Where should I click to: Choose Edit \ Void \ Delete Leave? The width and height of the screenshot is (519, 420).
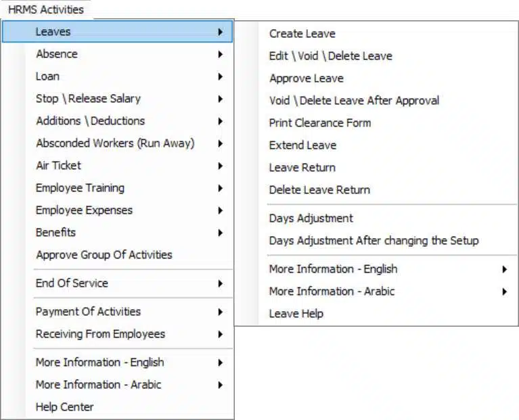click(x=331, y=56)
